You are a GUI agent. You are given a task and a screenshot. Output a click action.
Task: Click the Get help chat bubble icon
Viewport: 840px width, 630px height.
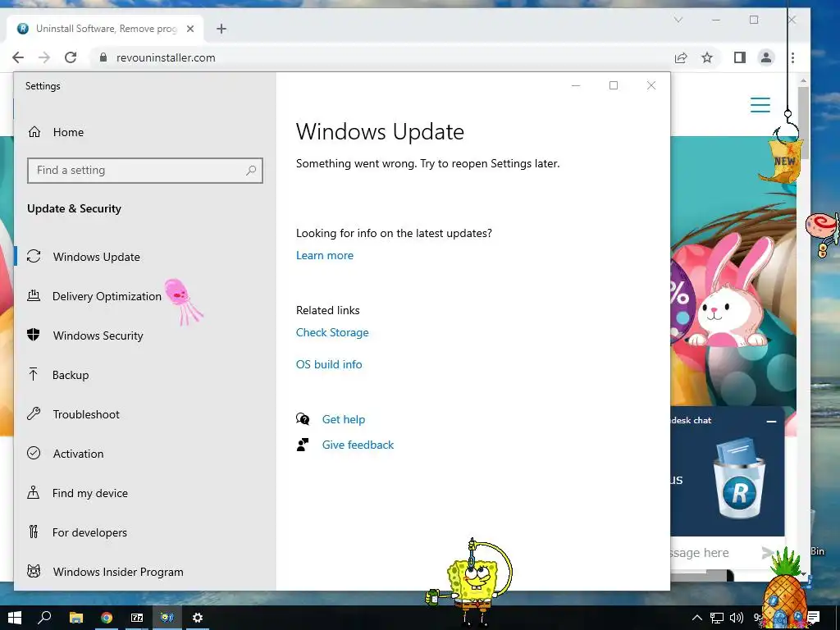(x=303, y=419)
